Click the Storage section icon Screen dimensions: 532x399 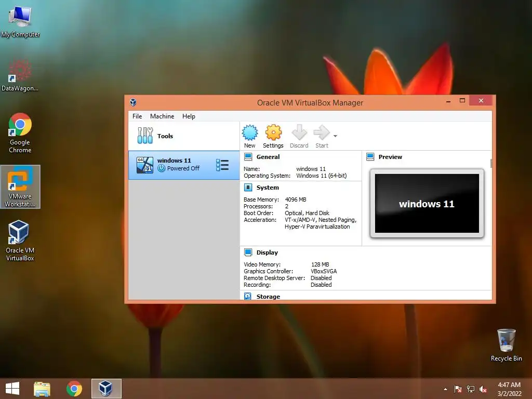(x=248, y=296)
